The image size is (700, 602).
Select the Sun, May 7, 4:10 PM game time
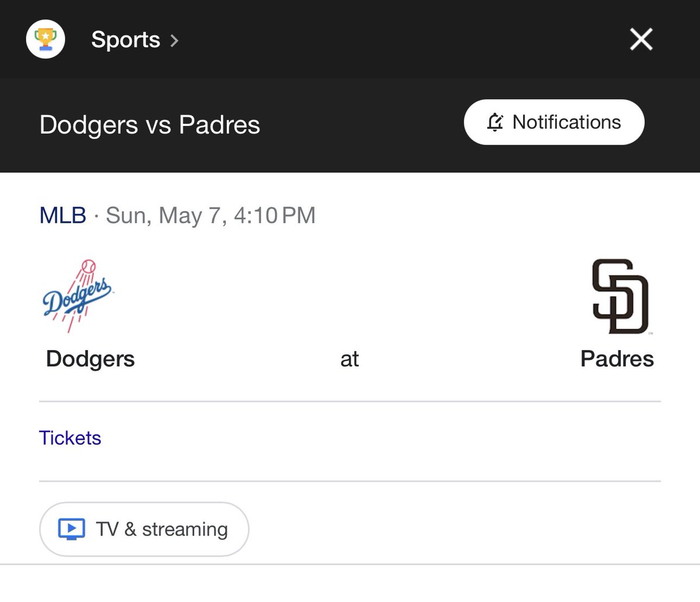pos(211,215)
